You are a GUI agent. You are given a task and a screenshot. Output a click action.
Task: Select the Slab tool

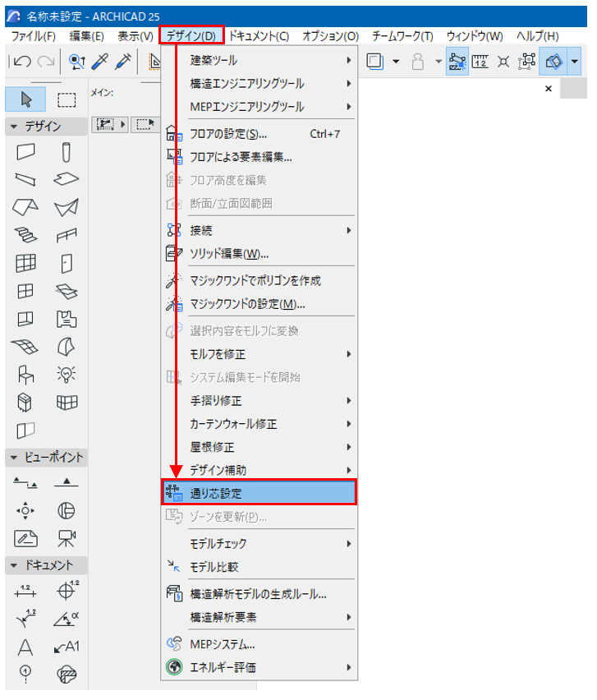(x=67, y=179)
